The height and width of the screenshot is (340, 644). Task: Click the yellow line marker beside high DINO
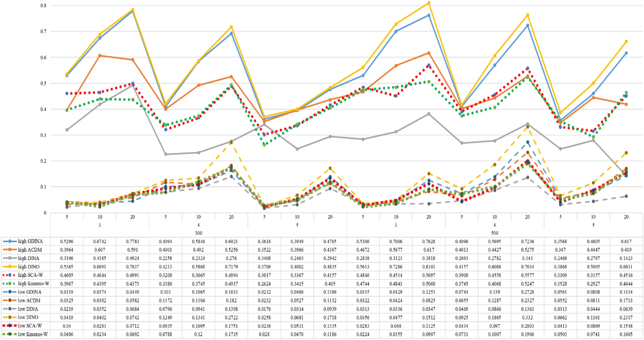(x=10, y=267)
